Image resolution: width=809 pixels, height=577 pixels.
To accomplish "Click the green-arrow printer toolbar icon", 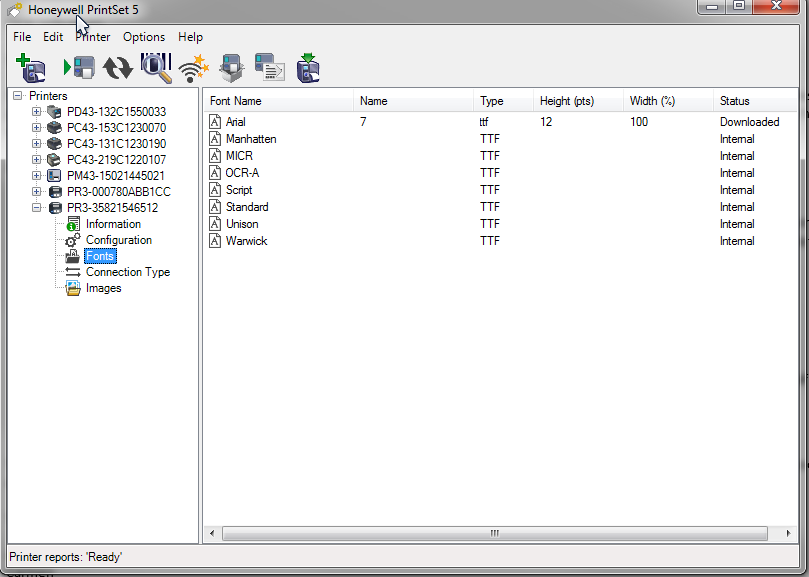I will pos(79,68).
